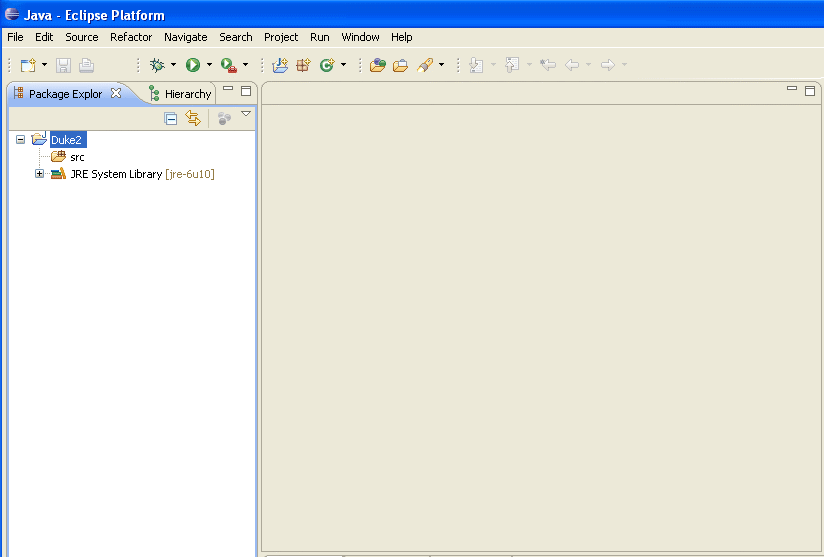
Task: Close the Package Explorer tab
Action: 116,93
